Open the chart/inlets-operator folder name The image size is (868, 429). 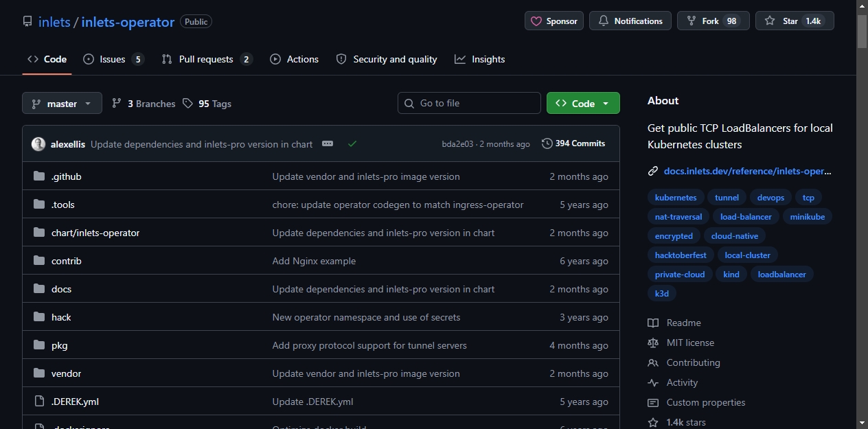[95, 233]
